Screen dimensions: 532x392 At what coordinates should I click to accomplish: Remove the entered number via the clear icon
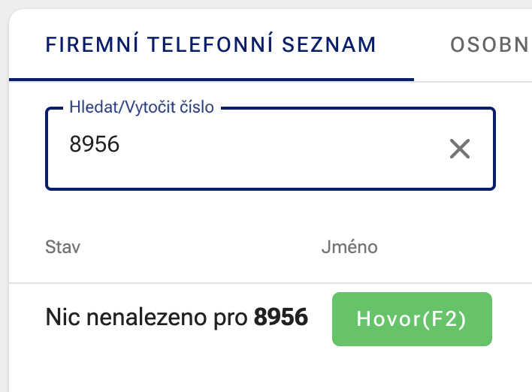point(459,149)
